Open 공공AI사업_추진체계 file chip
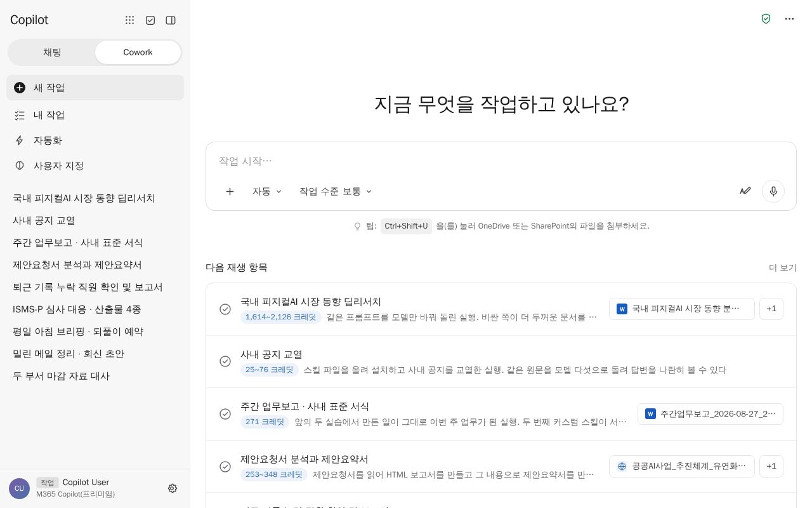This screenshot has width=812, height=508. point(682,466)
